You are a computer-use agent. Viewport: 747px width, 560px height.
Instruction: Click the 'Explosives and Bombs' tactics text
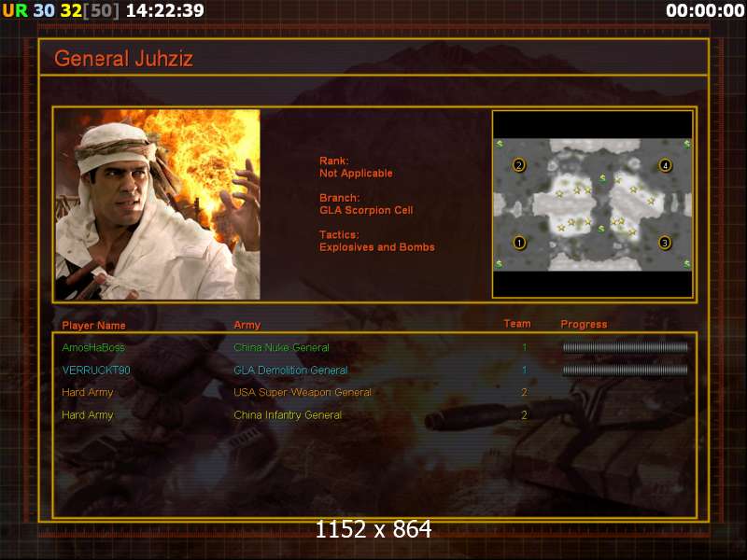377,247
